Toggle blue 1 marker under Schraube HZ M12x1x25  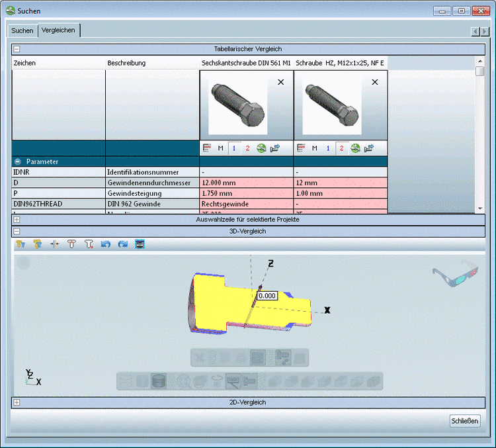coord(328,148)
